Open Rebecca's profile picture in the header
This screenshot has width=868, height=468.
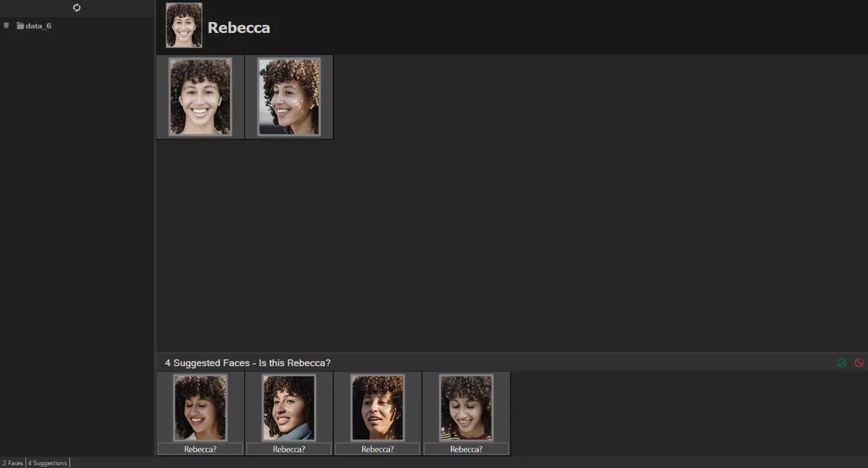point(183,25)
